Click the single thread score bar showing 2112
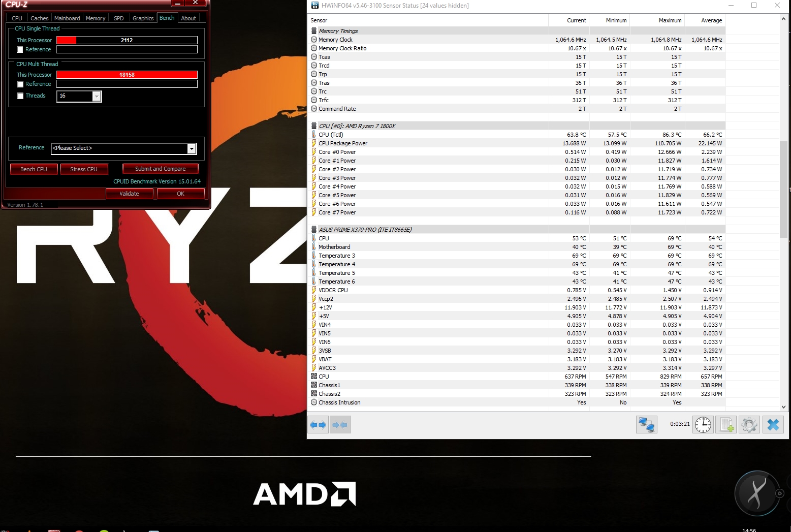The image size is (791, 532). tap(127, 40)
